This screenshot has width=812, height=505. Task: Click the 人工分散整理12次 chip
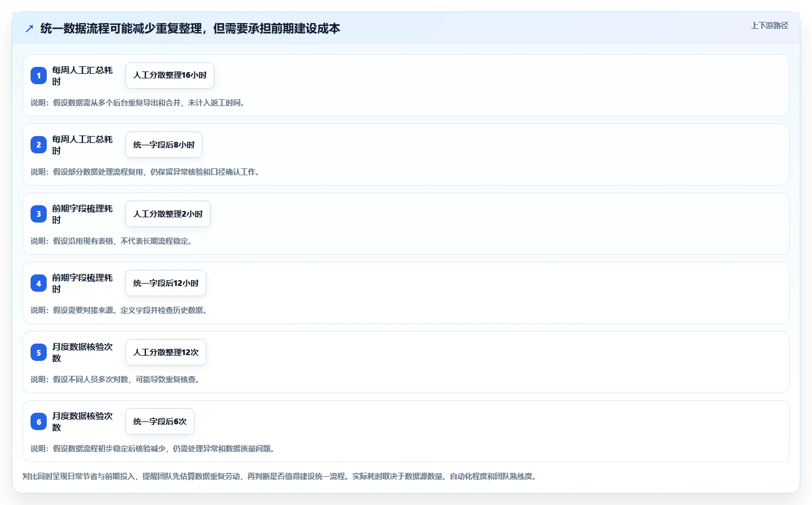click(166, 352)
